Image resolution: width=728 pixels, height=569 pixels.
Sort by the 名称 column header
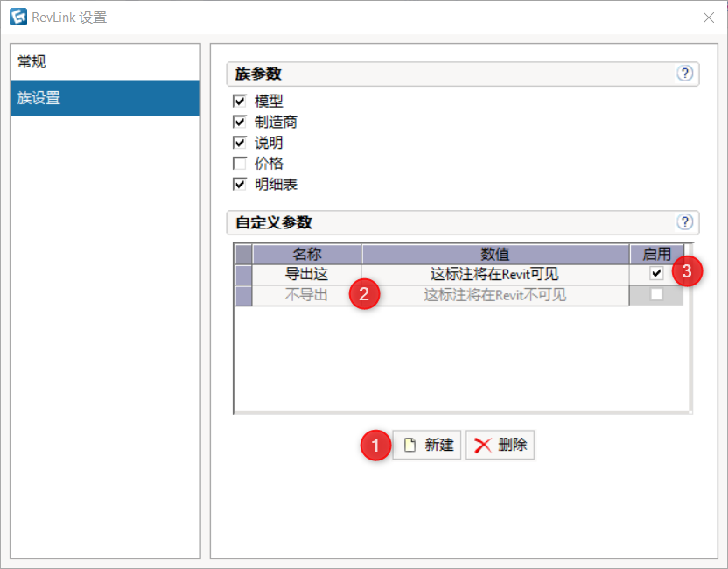click(306, 254)
